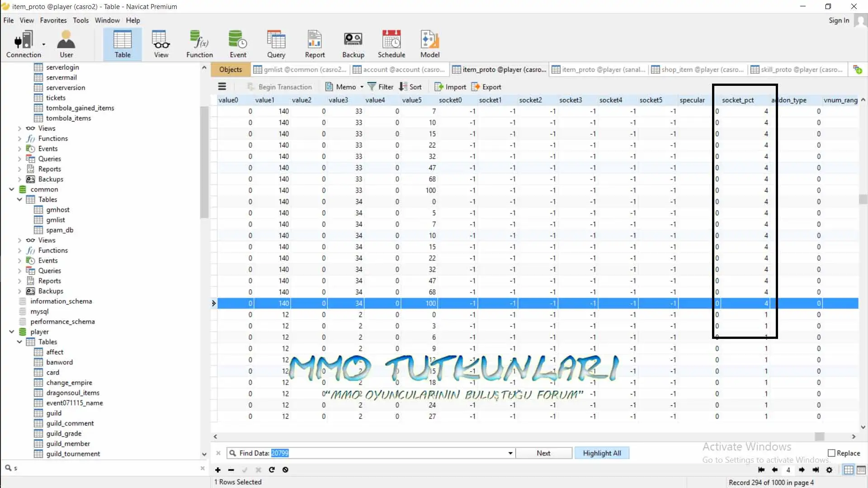The height and width of the screenshot is (488, 868).
Task: Open the View toolbar button
Action: click(x=161, y=44)
